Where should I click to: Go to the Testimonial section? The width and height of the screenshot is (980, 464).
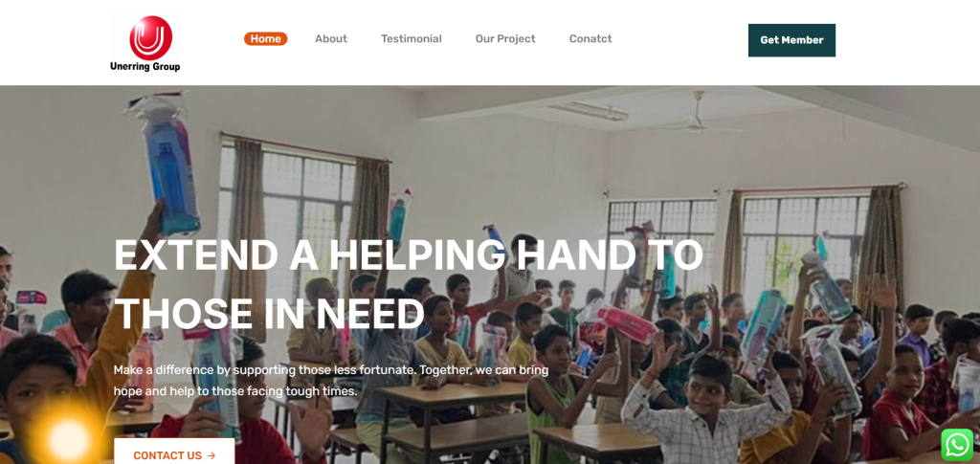coord(412,38)
